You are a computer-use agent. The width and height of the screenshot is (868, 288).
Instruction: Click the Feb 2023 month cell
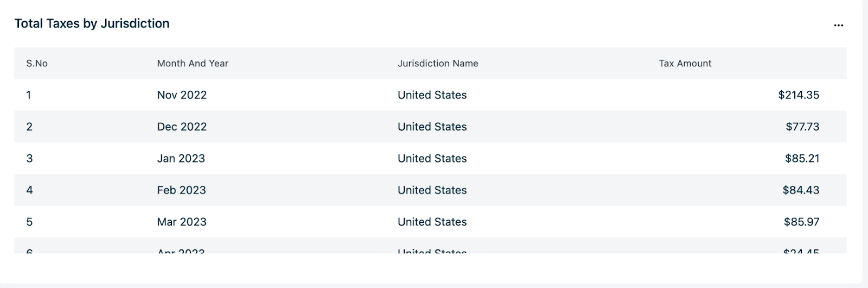(182, 190)
